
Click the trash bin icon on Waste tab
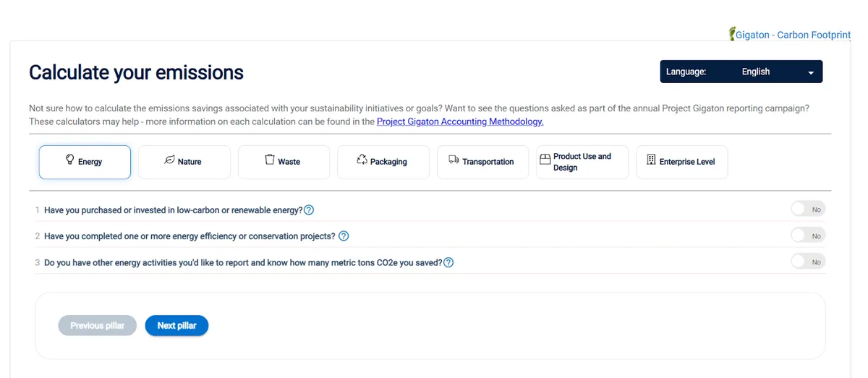(x=270, y=160)
